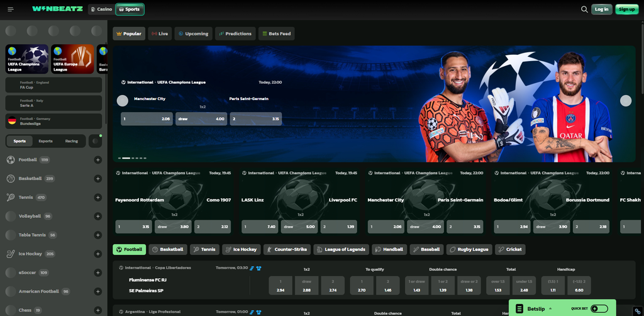Expand the Football category plus button
The height and width of the screenshot is (316, 644).
tap(97, 160)
